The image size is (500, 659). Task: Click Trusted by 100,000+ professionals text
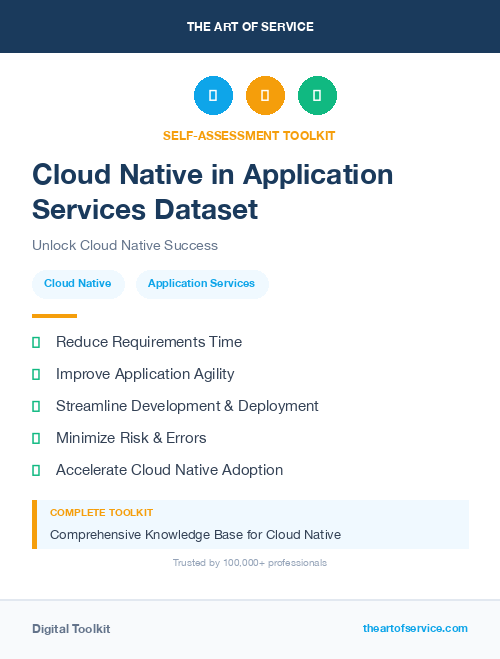[x=250, y=563]
